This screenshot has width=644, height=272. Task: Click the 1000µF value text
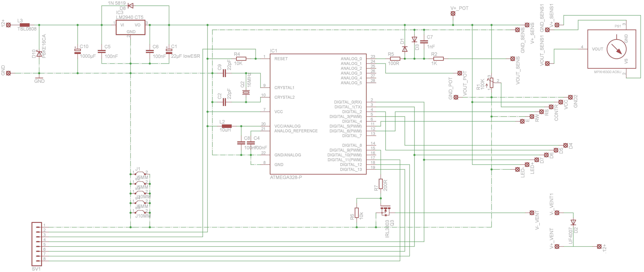[x=88, y=56]
